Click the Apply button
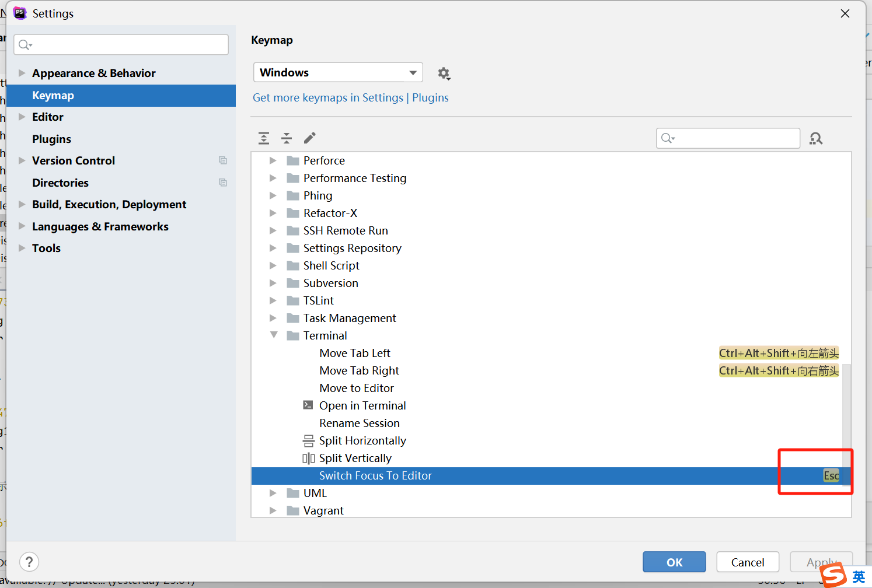872x588 pixels. pos(821,562)
